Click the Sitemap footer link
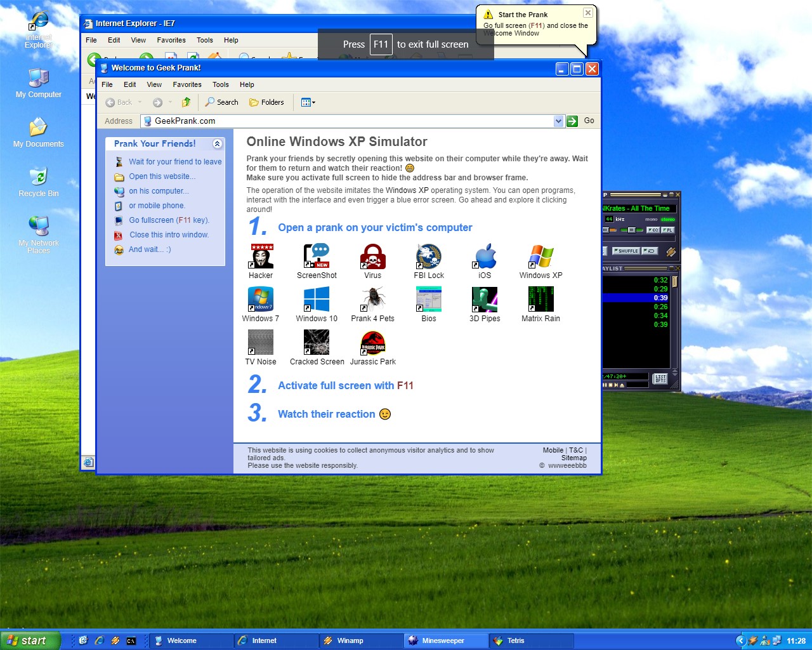Viewport: 812px width, 650px height. pos(574,458)
